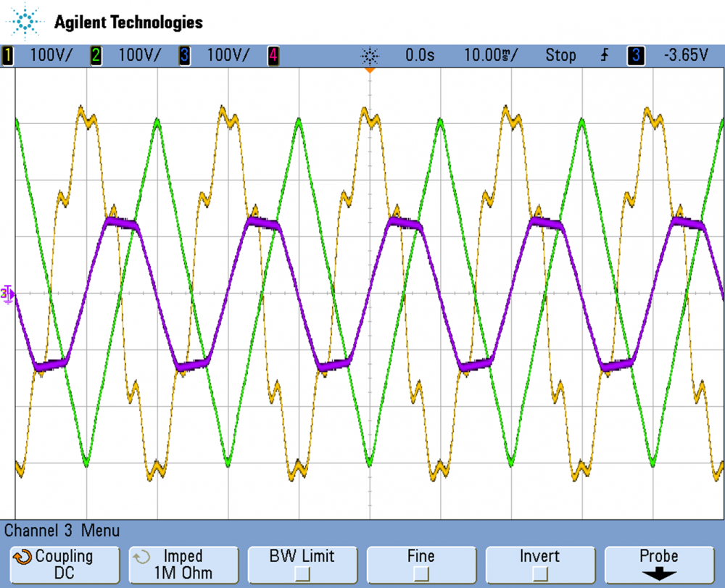Click the rising edge trigger slope icon
Image resolution: width=725 pixels, height=588 pixels.
605,55
